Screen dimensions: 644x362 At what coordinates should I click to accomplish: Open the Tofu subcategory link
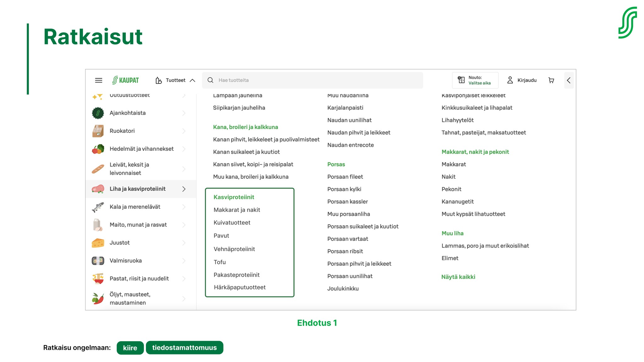(x=219, y=262)
